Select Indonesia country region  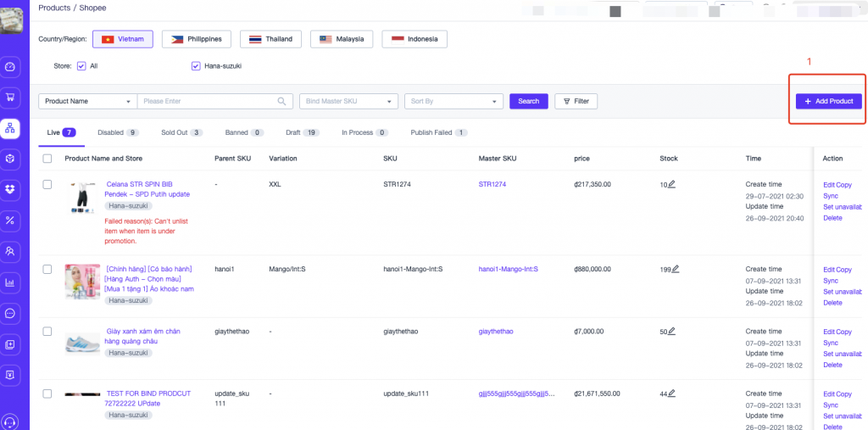415,39
